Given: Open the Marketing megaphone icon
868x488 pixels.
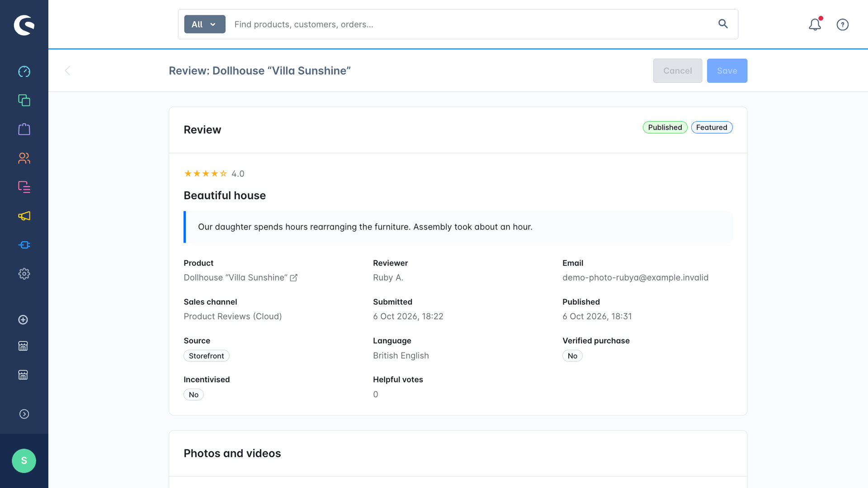Looking at the screenshot, I should (x=24, y=216).
